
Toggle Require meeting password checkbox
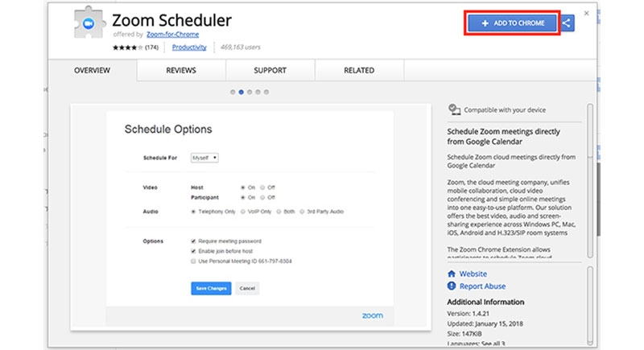pos(193,241)
